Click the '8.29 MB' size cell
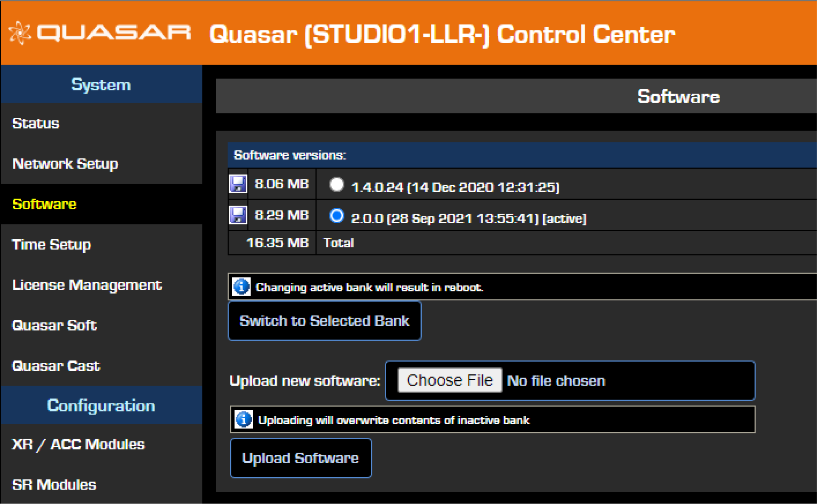The image size is (817, 504). pos(282,215)
